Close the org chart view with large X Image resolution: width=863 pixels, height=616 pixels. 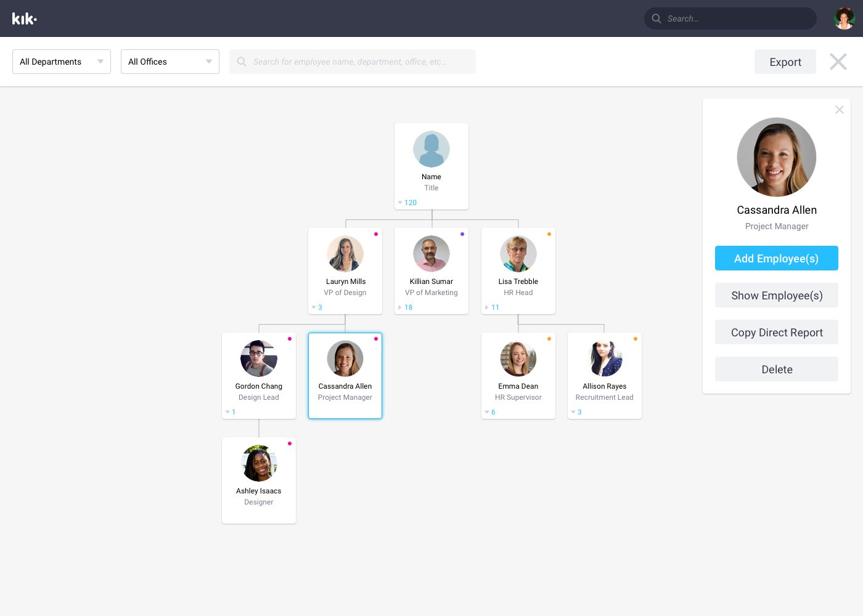[838, 62]
